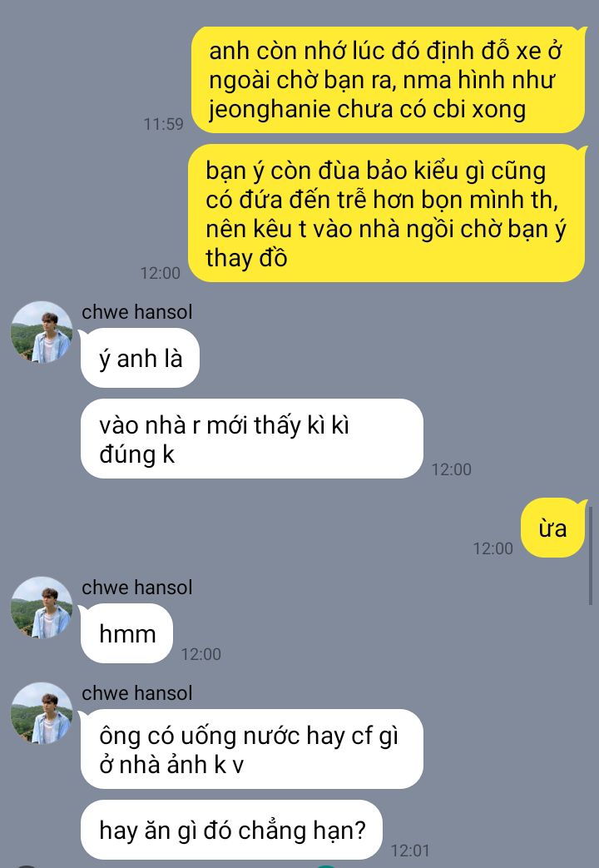Click "chwe hansol" label above "ông có uống nước"
The height and width of the screenshot is (868, 599).
(x=136, y=693)
